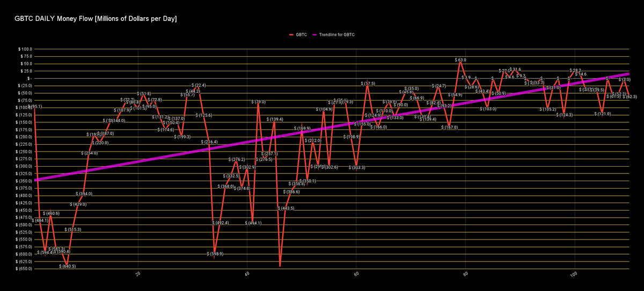Click the '$ (484.1)' data label
The height and width of the screenshot is (291, 644).
click(40, 220)
